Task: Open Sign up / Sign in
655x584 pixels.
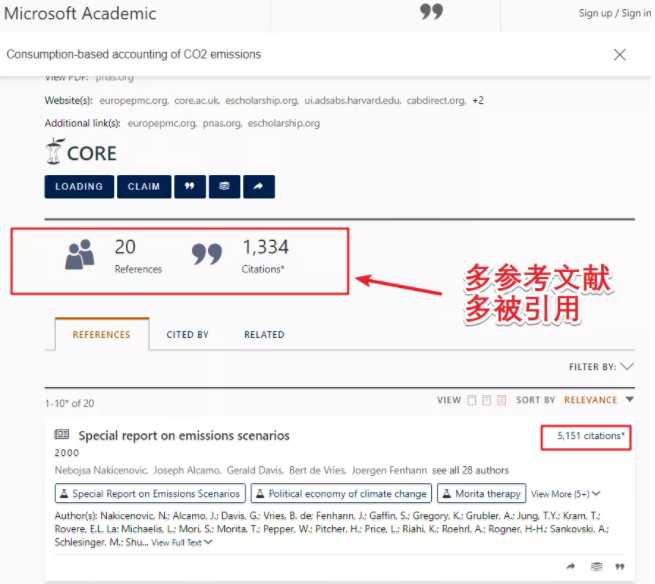Action: pos(614,13)
